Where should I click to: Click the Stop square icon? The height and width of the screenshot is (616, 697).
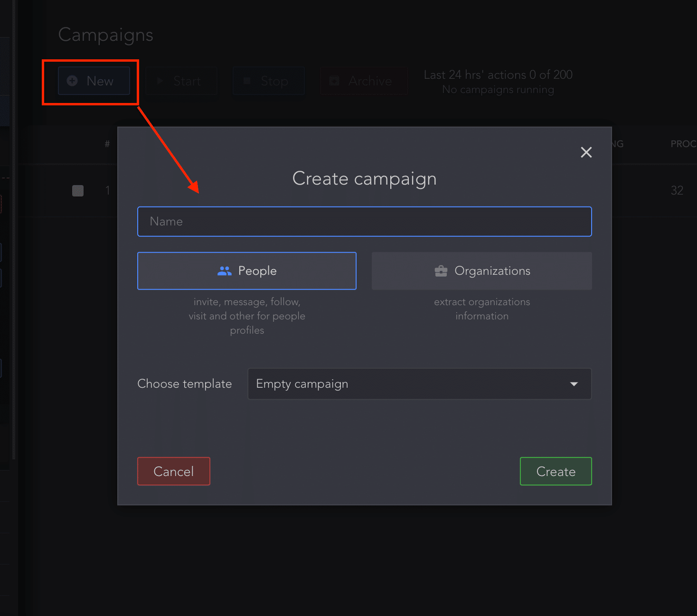(247, 81)
